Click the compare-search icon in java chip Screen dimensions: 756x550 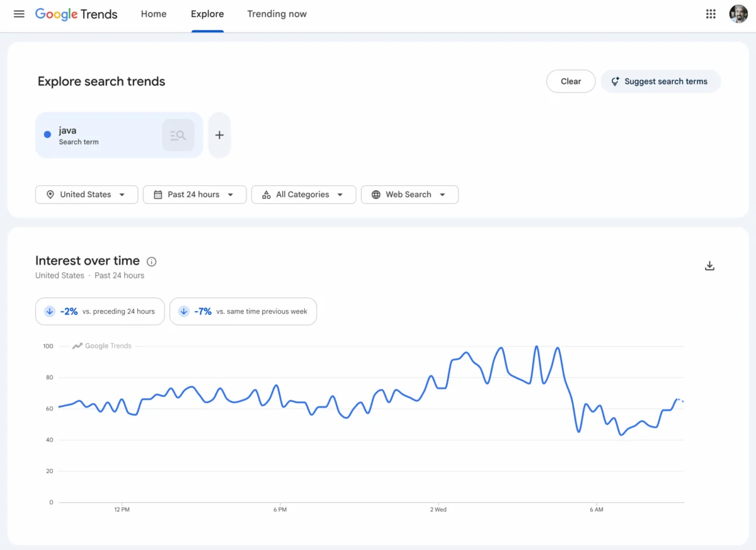[178, 135]
